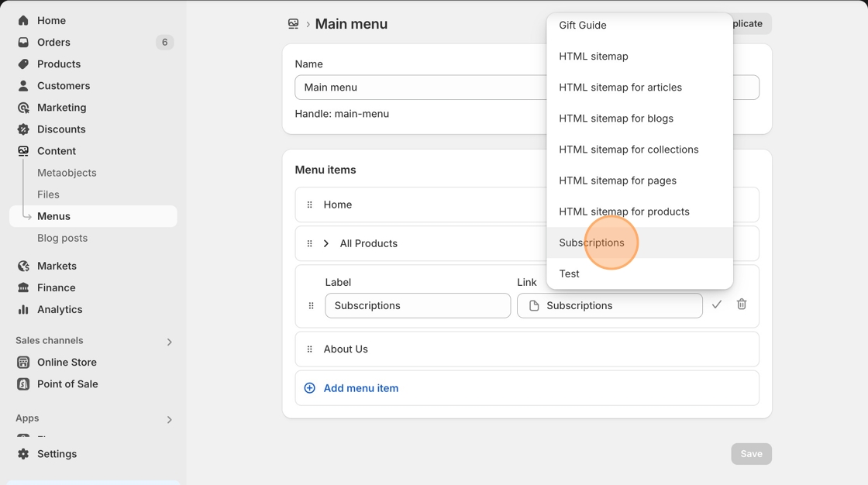Screen dimensions: 868x485
Task: Click the Home icon in sidebar
Action: click(x=23, y=21)
